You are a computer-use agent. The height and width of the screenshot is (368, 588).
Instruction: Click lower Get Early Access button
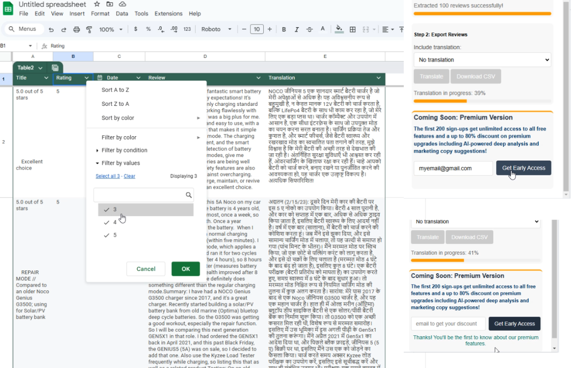(514, 324)
